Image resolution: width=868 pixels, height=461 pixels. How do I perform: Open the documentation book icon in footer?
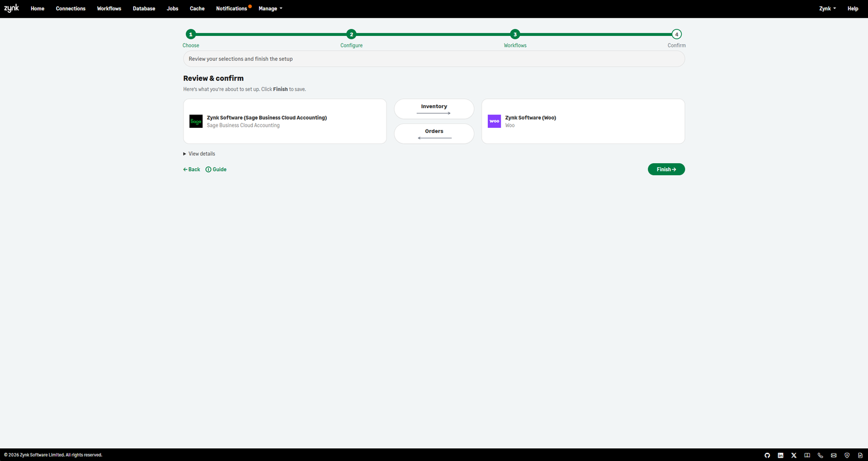[x=807, y=455]
